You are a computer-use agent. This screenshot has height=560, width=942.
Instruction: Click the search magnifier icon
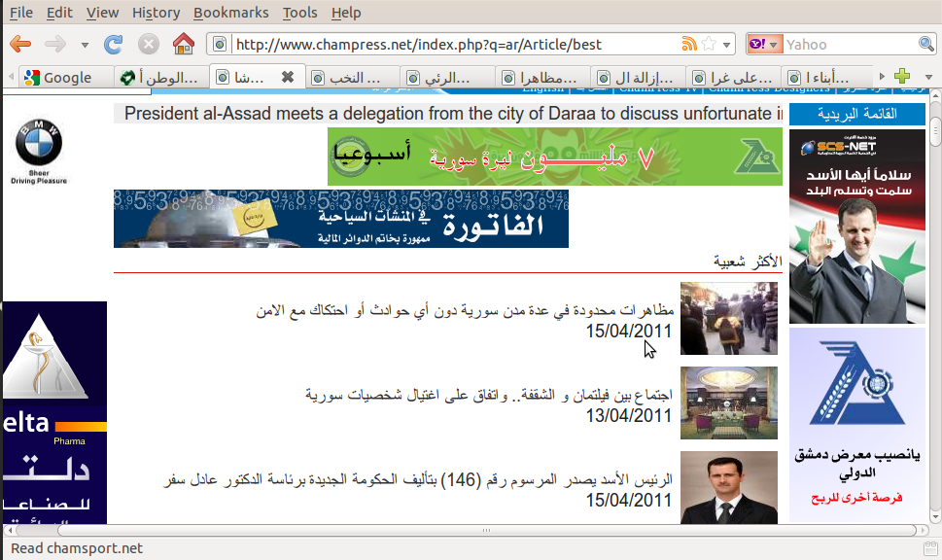click(925, 44)
